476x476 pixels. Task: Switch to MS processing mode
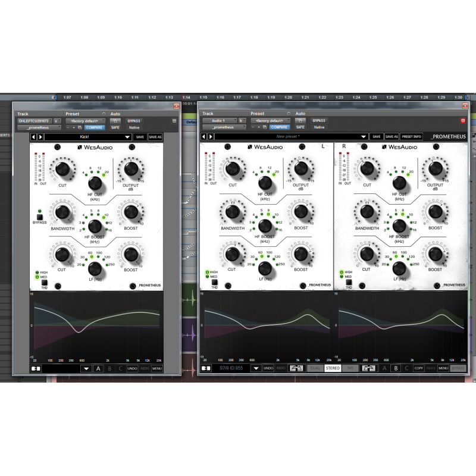[x=349, y=368]
